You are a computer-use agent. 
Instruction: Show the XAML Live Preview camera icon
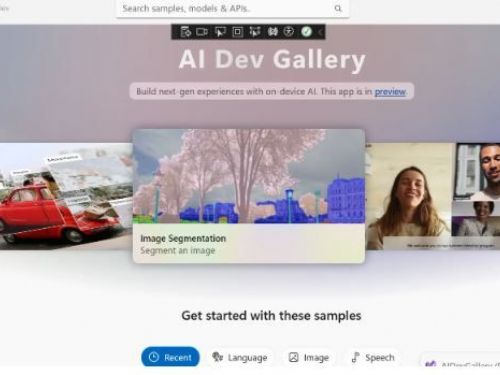(202, 32)
